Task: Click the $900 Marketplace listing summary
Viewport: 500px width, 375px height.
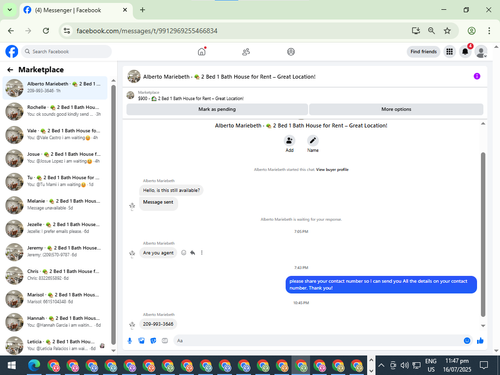Action: 191,98
